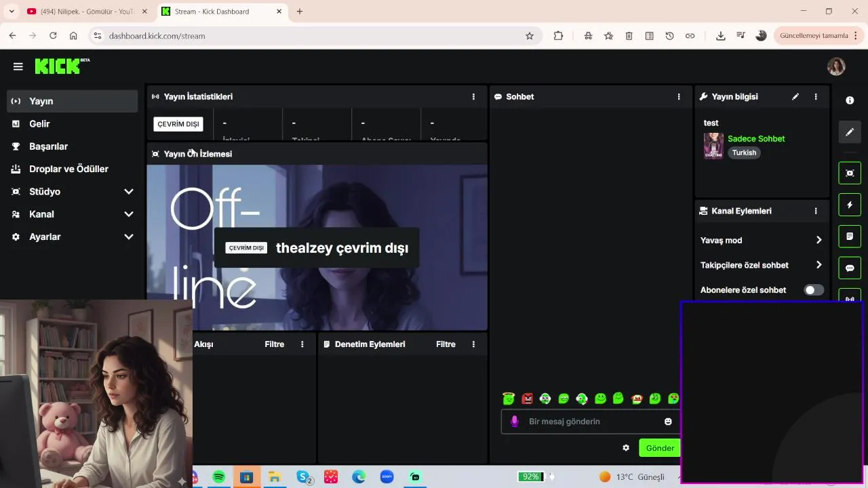The image size is (868, 488).
Task: Click the address bar showing dashboard.kick.com/stream
Action: [315, 36]
